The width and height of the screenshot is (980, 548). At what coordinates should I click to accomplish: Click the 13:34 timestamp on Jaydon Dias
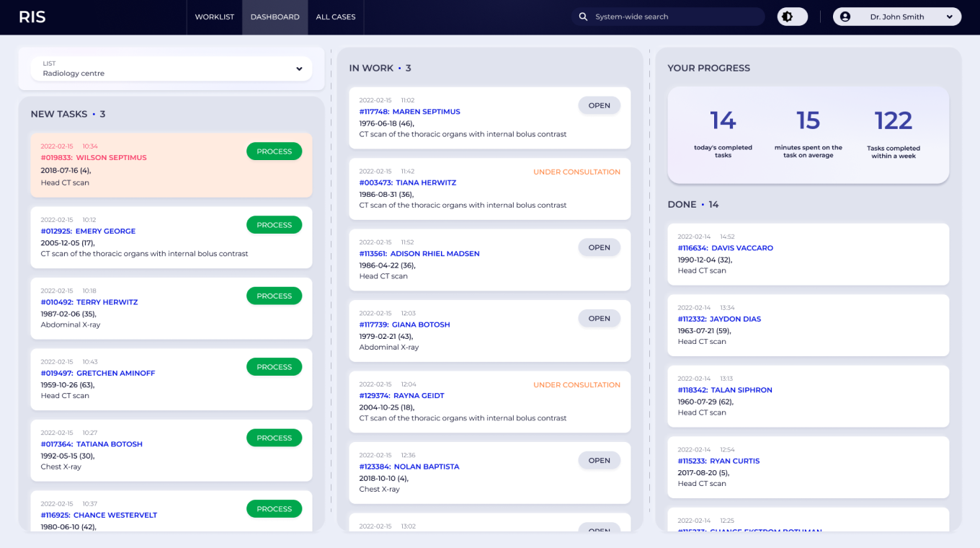[x=727, y=308]
